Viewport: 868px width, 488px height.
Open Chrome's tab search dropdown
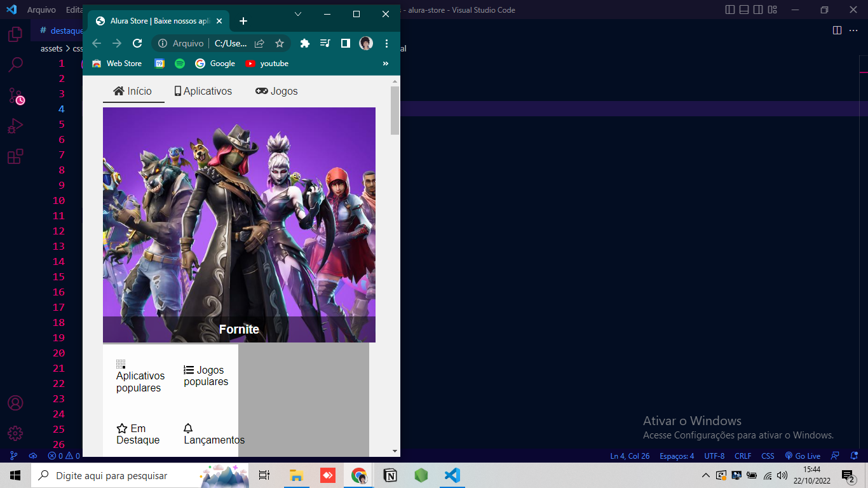[x=298, y=14]
